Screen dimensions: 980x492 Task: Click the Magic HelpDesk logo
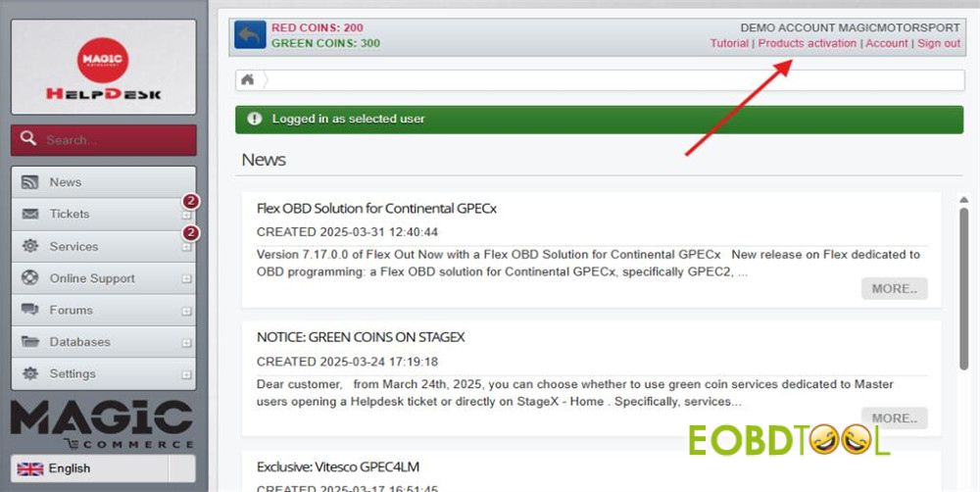(x=103, y=68)
